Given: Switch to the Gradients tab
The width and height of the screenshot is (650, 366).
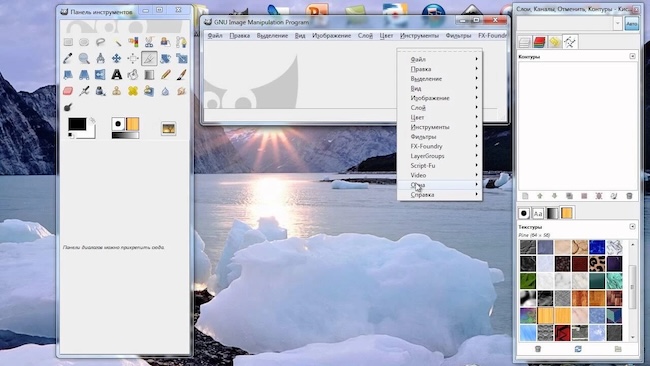Looking at the screenshot, I should (x=552, y=213).
